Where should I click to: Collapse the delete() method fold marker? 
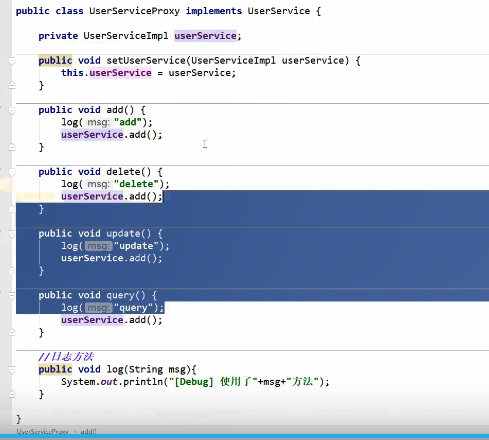12,172
